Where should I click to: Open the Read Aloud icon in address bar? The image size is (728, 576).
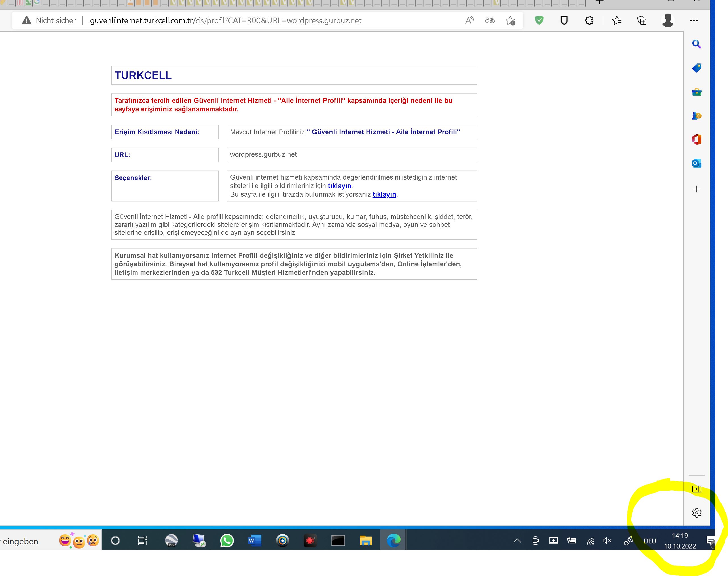coord(469,21)
